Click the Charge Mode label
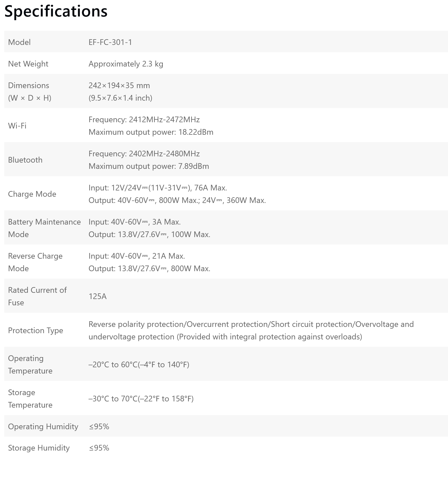448x477 pixels. click(32, 194)
